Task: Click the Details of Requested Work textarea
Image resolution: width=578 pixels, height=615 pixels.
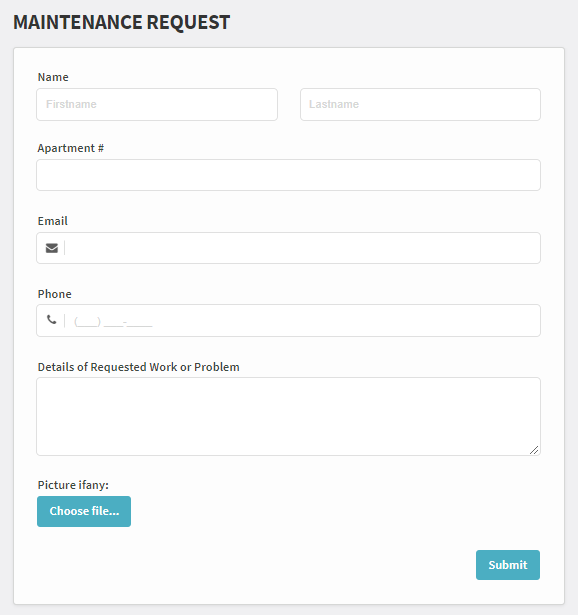Action: [289, 417]
